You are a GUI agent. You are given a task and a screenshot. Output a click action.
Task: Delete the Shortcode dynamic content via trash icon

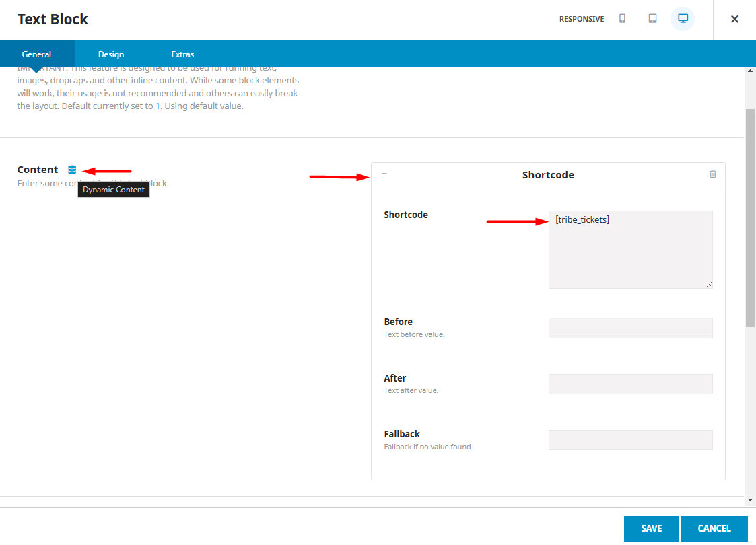pyautogui.click(x=712, y=174)
